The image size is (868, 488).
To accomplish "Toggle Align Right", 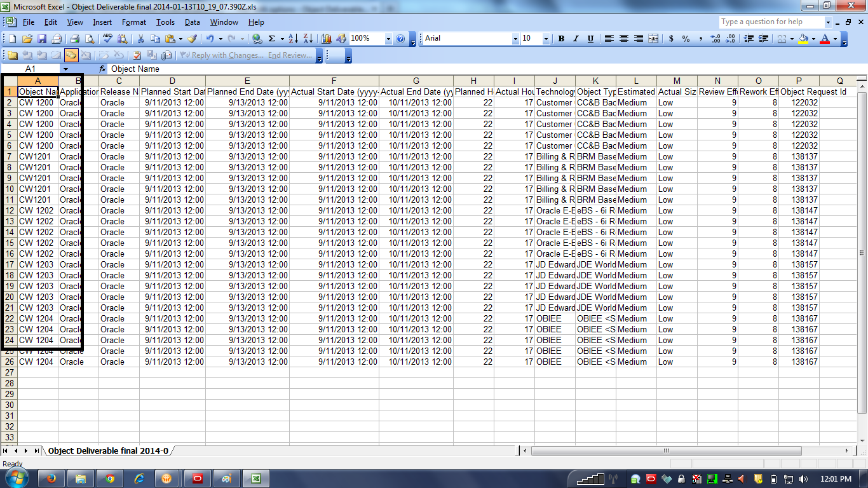I will pos(639,39).
